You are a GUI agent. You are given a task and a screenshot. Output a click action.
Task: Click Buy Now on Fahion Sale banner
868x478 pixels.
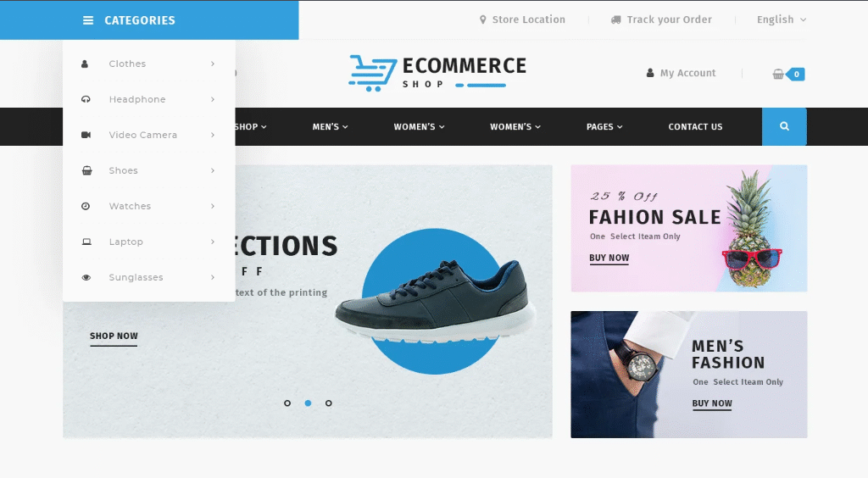pos(609,258)
